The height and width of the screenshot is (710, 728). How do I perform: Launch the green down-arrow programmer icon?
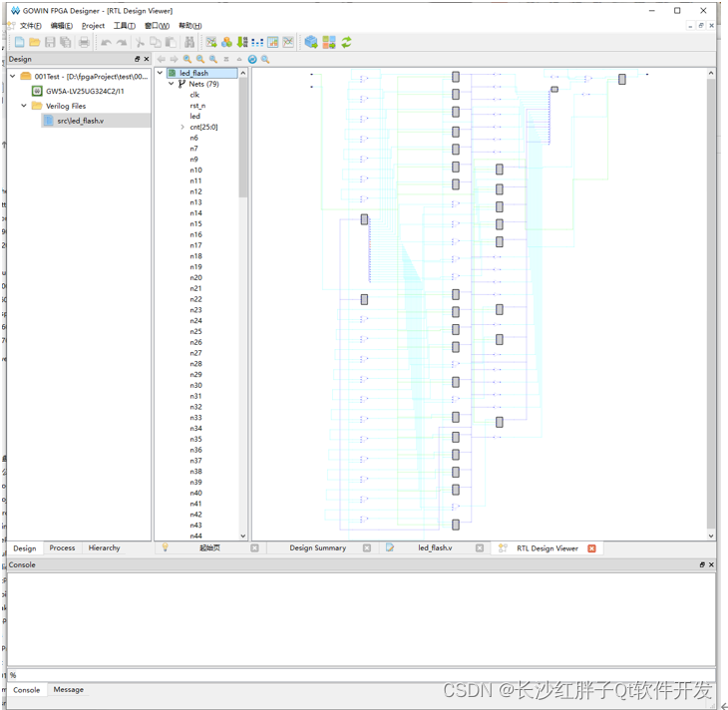click(242, 42)
